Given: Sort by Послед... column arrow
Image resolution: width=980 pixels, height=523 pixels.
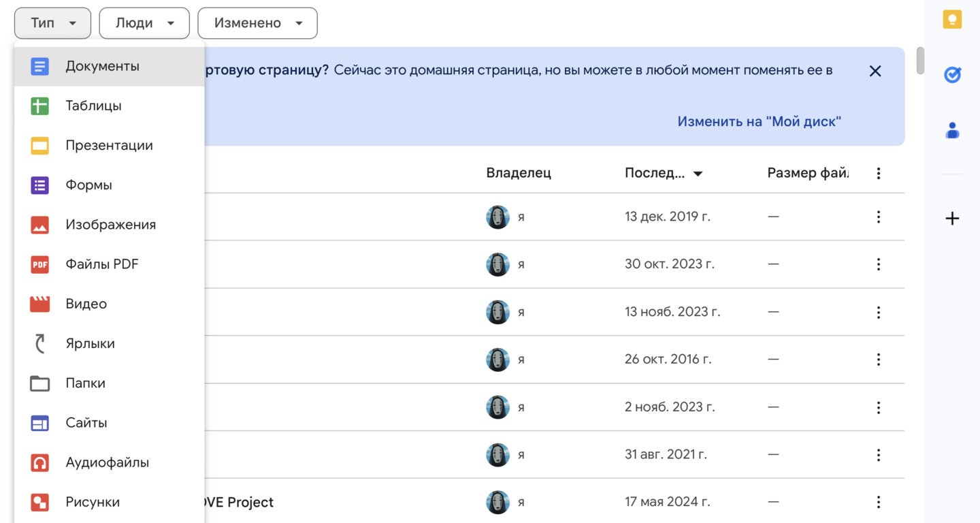Looking at the screenshot, I should [698, 174].
